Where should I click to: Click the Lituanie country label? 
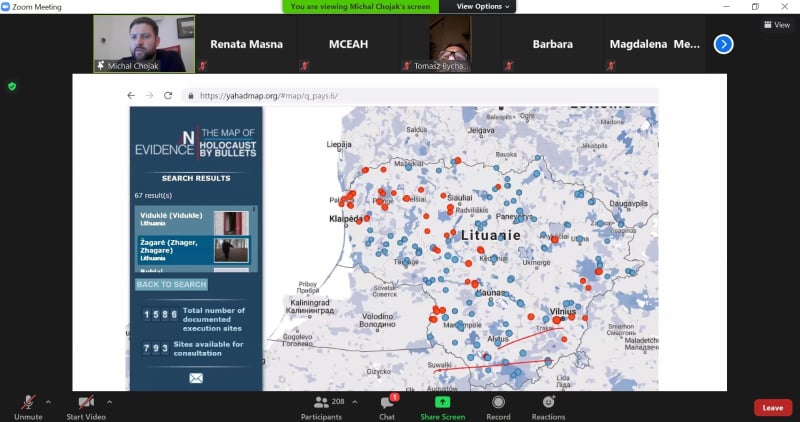pyautogui.click(x=491, y=235)
